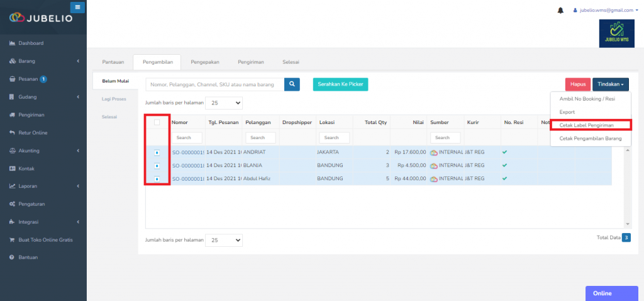This screenshot has height=301, width=644.
Task: Open order link in Abdul Hafiz row
Action: tap(188, 179)
